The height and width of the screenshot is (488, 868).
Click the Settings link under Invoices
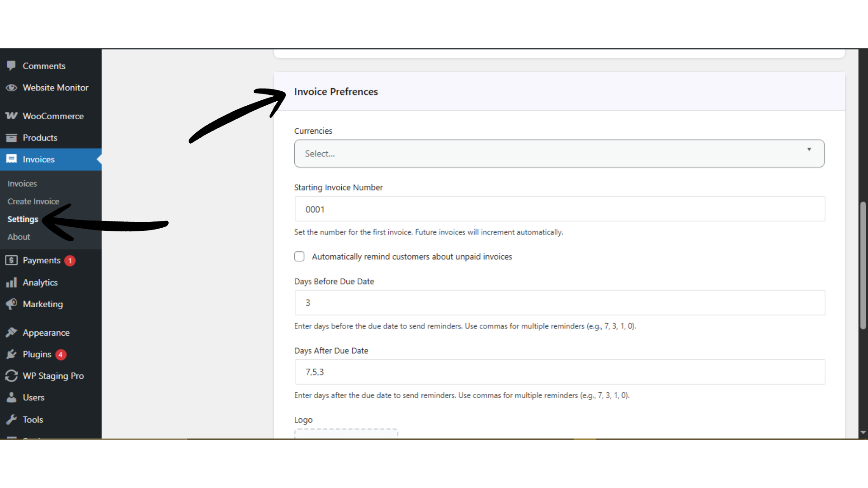pos(22,219)
